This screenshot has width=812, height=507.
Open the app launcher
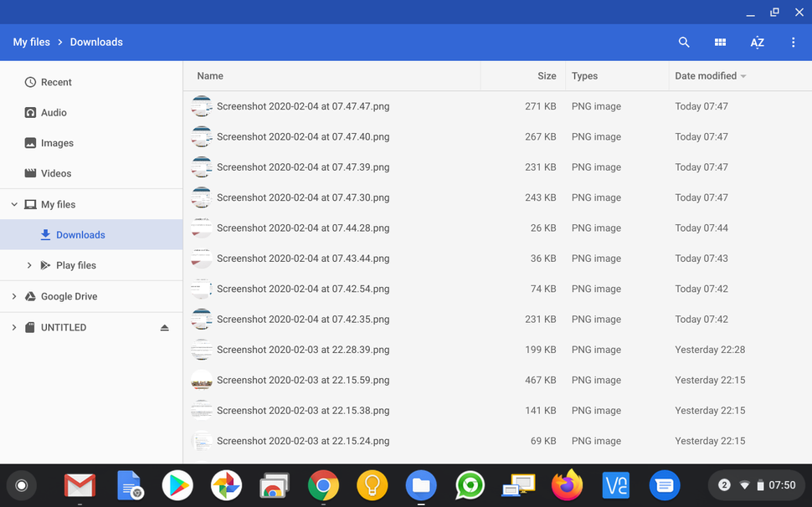(x=21, y=485)
